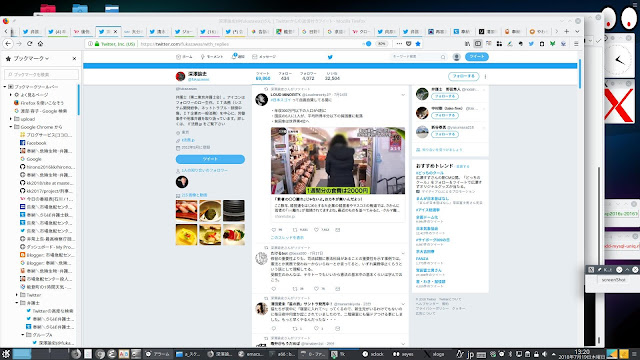Expand the upload bookmark folder
Screen dimensions: 640x360
coord(11,119)
